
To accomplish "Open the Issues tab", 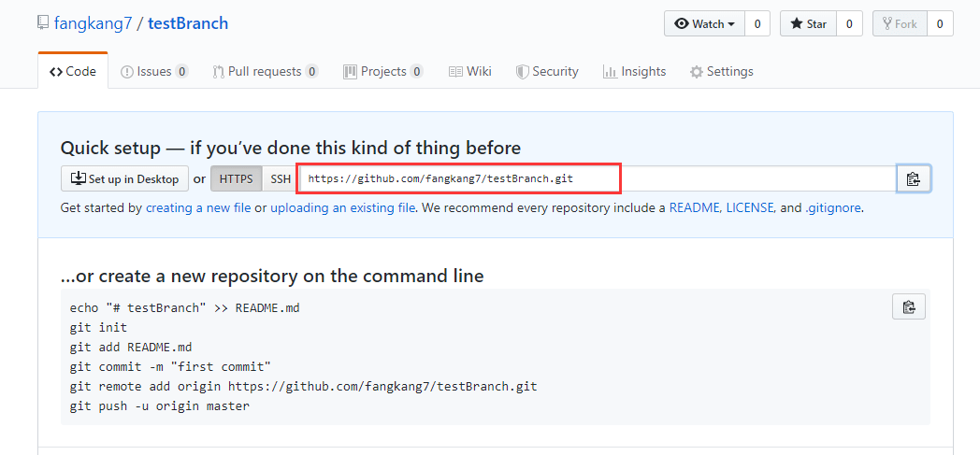I will click(153, 71).
